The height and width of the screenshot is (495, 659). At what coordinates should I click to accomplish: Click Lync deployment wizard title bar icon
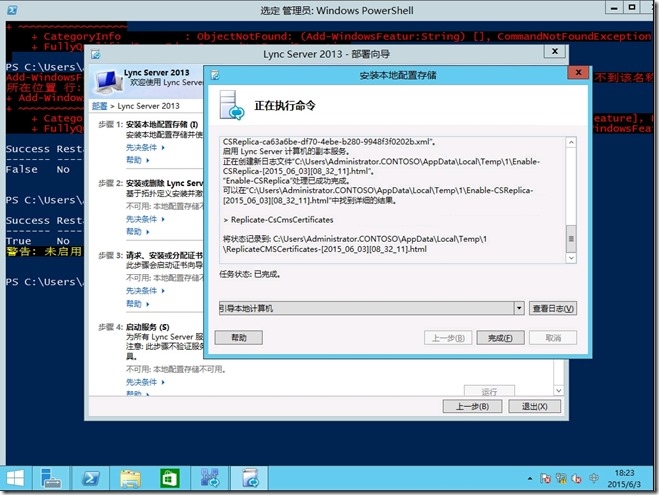95,54
